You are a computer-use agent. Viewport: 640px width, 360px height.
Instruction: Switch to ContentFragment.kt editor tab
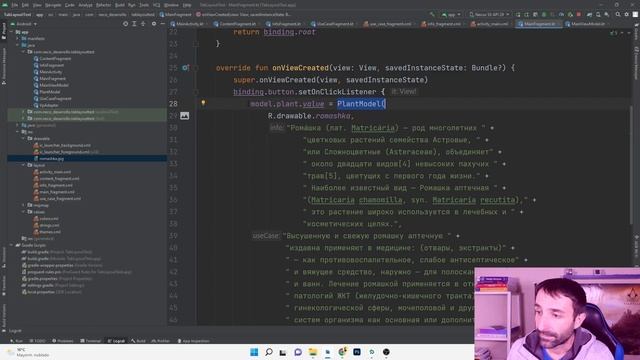pos(236,24)
